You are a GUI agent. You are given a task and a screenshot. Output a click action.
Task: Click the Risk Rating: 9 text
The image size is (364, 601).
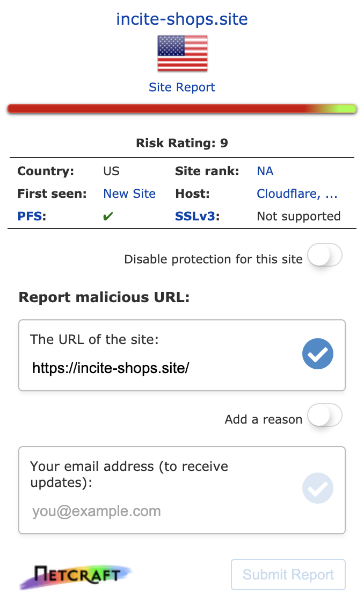(182, 143)
